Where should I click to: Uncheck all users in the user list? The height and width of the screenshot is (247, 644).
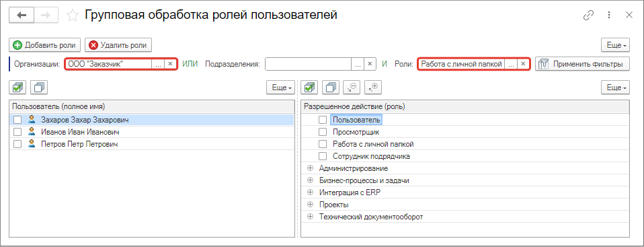tap(40, 87)
